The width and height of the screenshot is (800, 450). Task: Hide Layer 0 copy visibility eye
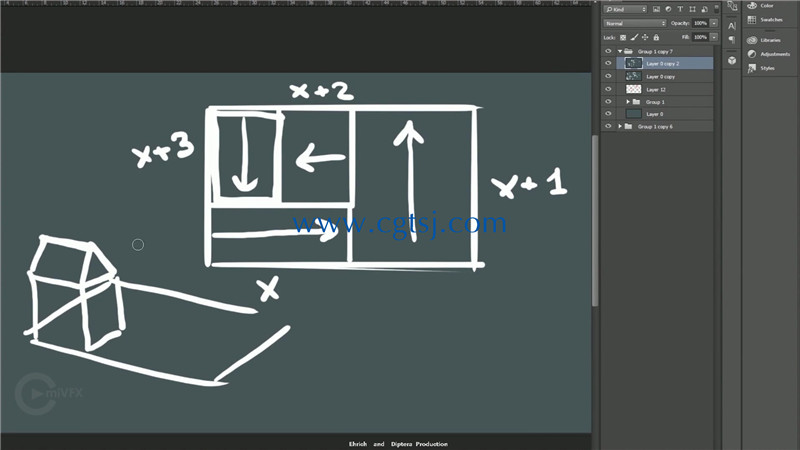[x=608, y=76]
